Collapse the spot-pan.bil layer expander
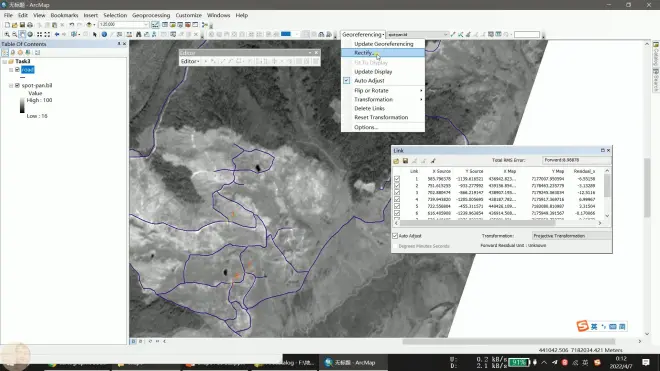Image resolution: width=660 pixels, height=371 pixels. click(11, 85)
